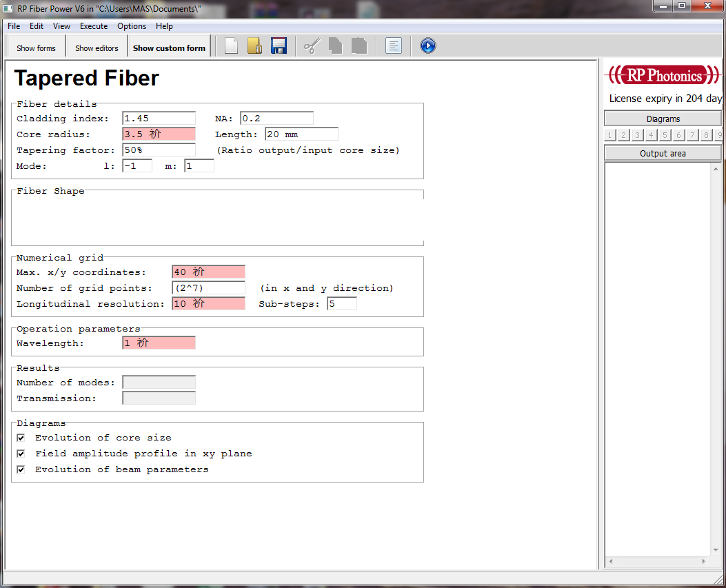This screenshot has height=588, width=726.
Task: Select diagram tab 4
Action: [x=651, y=135]
